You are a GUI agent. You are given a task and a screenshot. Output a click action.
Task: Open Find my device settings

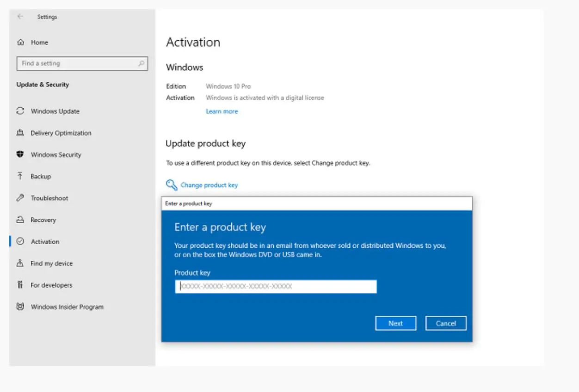tap(52, 263)
